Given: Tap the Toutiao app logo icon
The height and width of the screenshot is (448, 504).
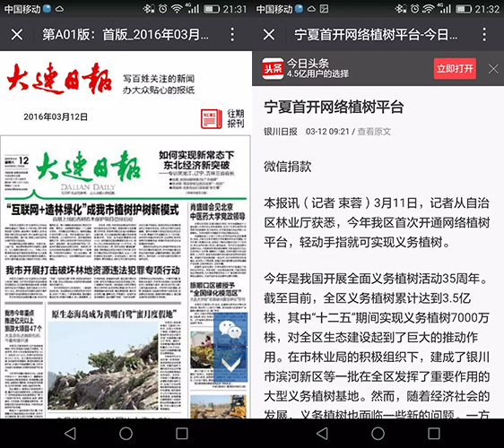Looking at the screenshot, I should [x=273, y=68].
